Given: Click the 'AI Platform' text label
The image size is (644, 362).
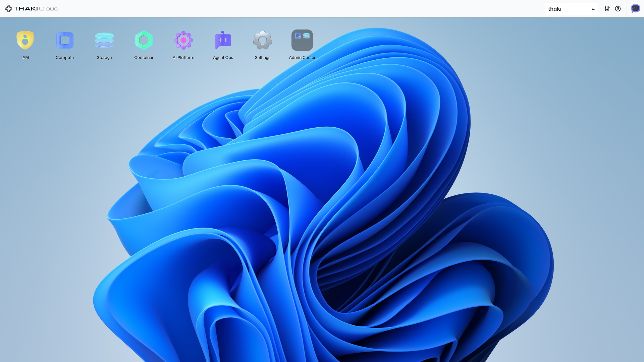Looking at the screenshot, I should point(183,58).
